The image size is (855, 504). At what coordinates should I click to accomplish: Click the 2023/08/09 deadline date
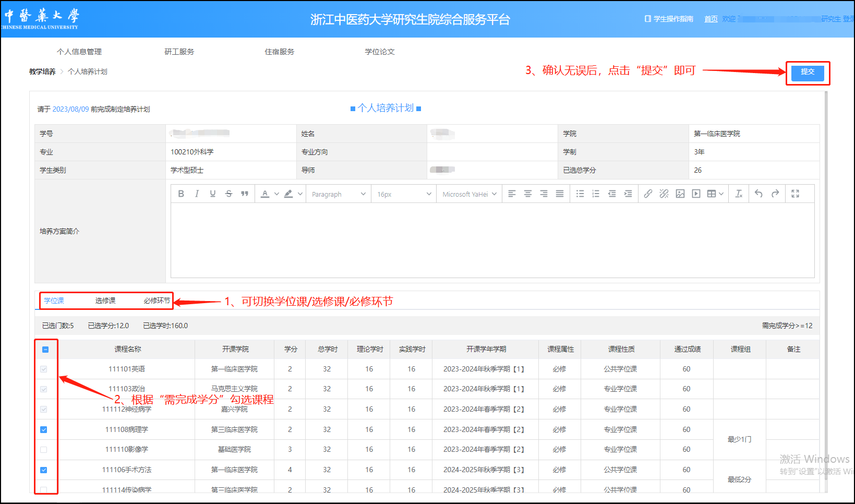point(70,109)
